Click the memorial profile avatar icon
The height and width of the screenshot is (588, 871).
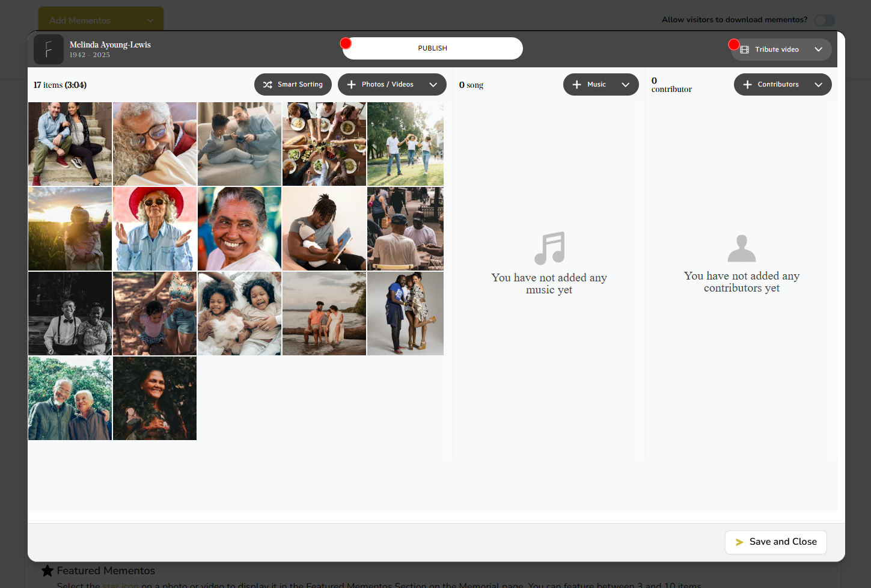[x=49, y=49]
